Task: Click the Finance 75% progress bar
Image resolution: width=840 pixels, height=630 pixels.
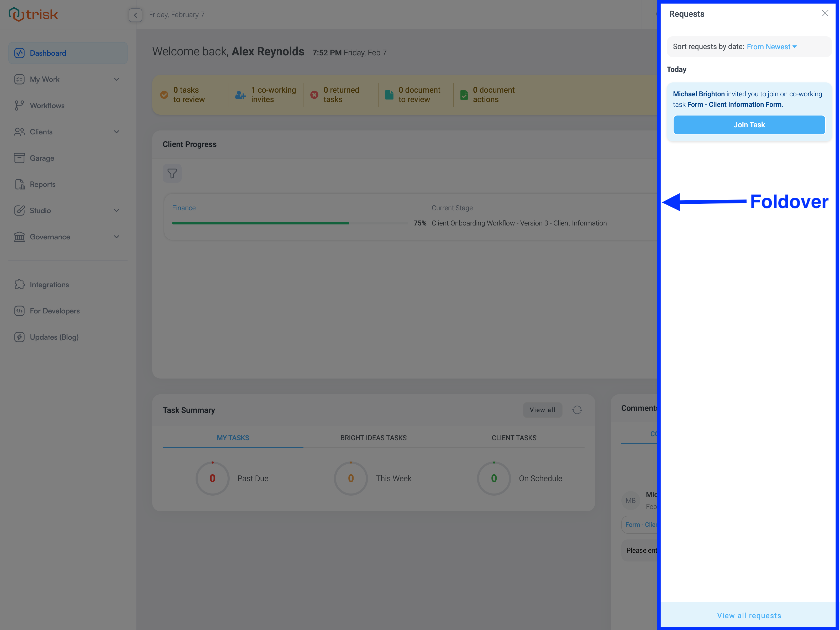Action: 290,223
